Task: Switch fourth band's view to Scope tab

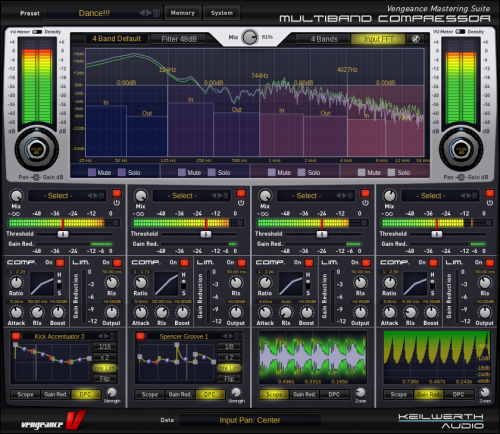Action: coord(398,394)
